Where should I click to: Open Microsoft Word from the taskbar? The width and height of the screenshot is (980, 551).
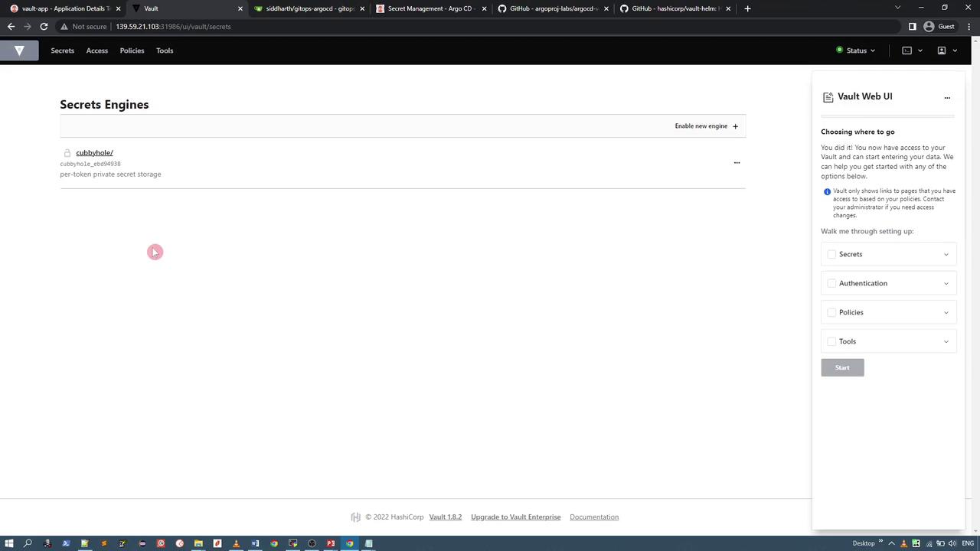pyautogui.click(x=255, y=543)
